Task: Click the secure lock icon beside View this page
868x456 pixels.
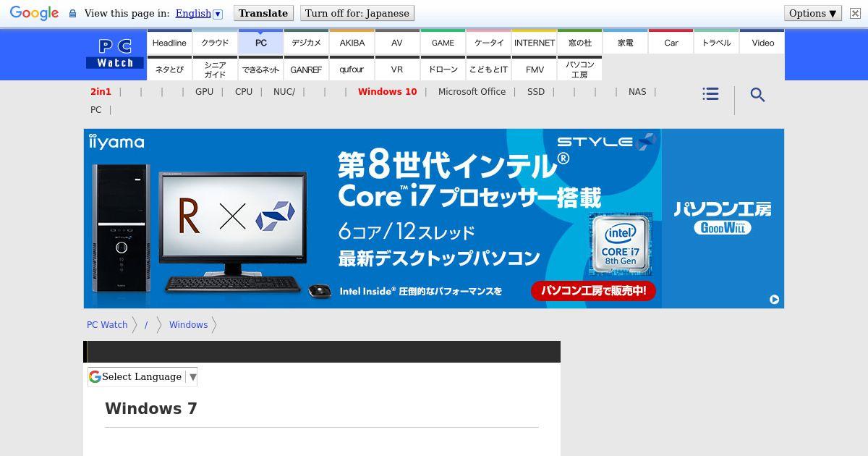Action: point(72,14)
